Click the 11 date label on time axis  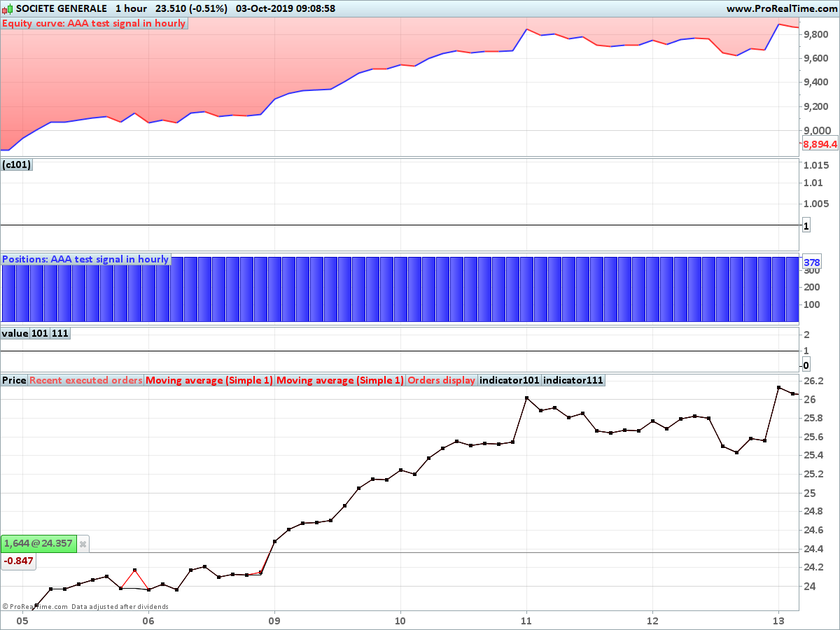(x=526, y=620)
